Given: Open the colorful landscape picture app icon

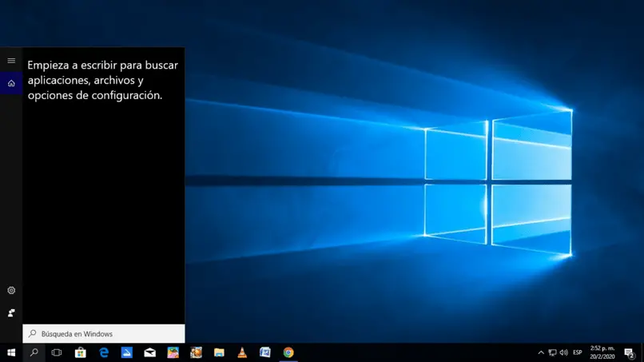Looking at the screenshot, I should (173, 352).
